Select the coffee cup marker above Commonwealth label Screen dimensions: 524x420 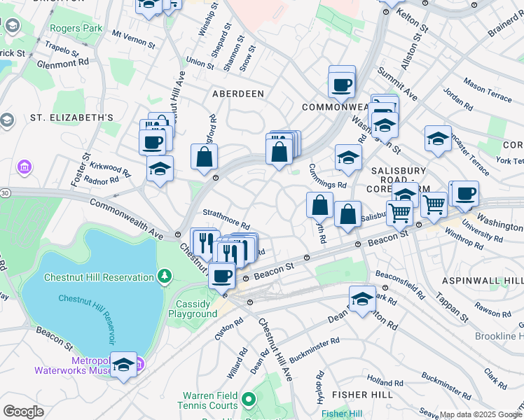pyautogui.click(x=341, y=85)
